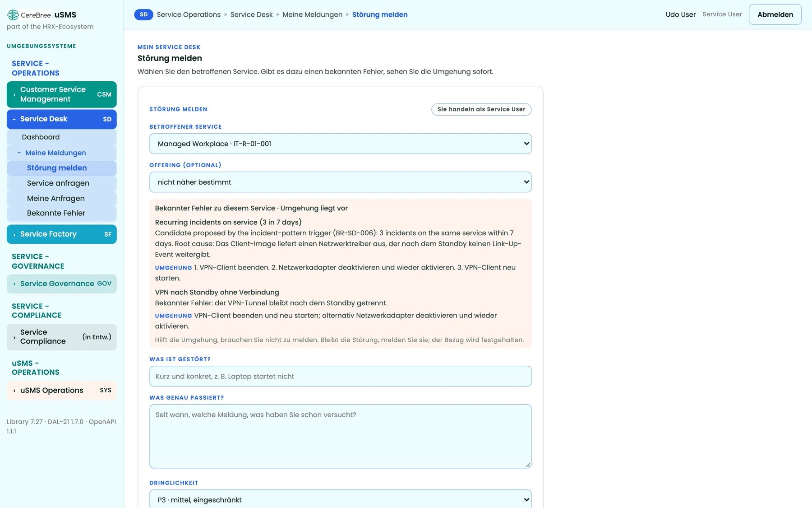Select Störung melden in sidebar
The image size is (812, 508).
click(x=62, y=168)
